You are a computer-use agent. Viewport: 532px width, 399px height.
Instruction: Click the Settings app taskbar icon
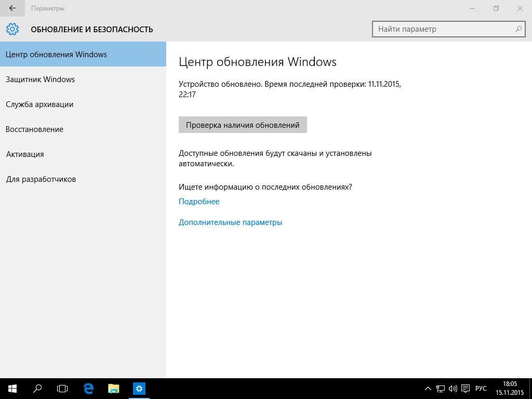(x=139, y=389)
